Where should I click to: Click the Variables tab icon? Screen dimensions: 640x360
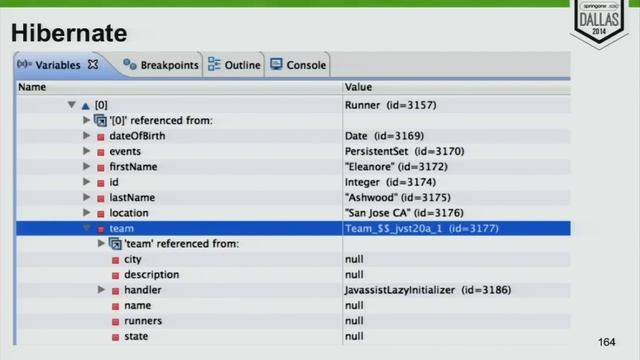(x=24, y=64)
